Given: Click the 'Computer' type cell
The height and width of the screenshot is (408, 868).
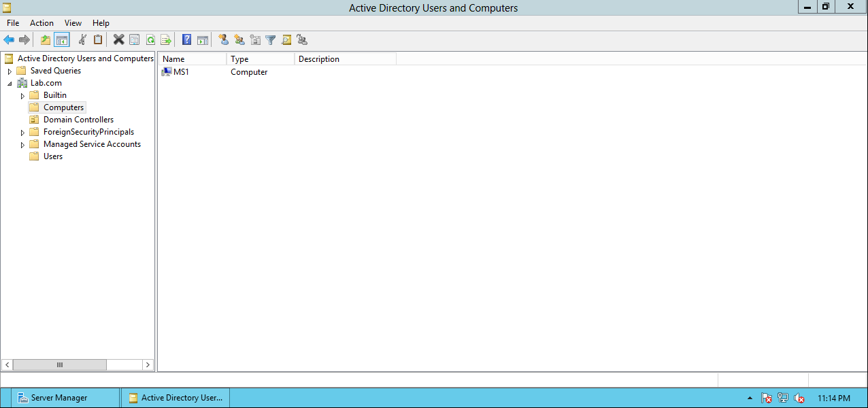Looking at the screenshot, I should 249,72.
